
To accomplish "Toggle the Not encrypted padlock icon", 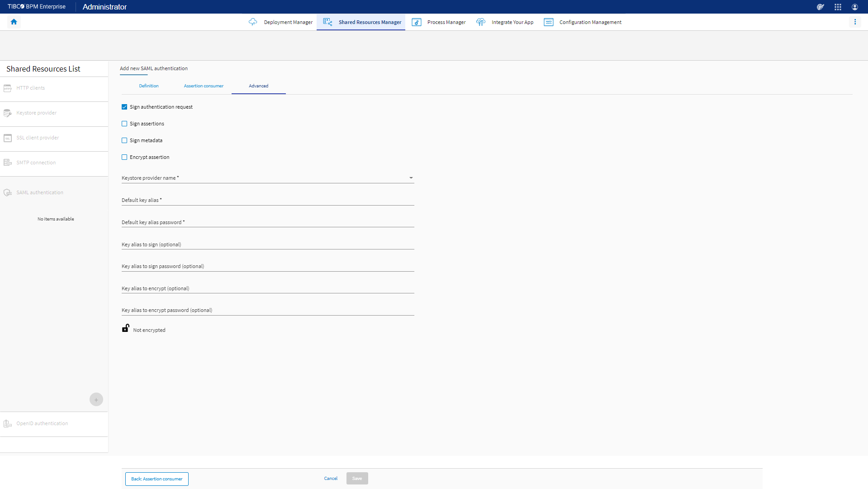I will click(126, 328).
